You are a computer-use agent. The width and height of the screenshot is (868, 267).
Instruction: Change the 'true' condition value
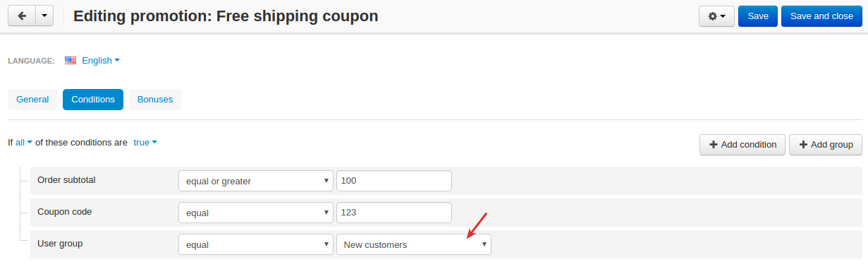coord(145,142)
